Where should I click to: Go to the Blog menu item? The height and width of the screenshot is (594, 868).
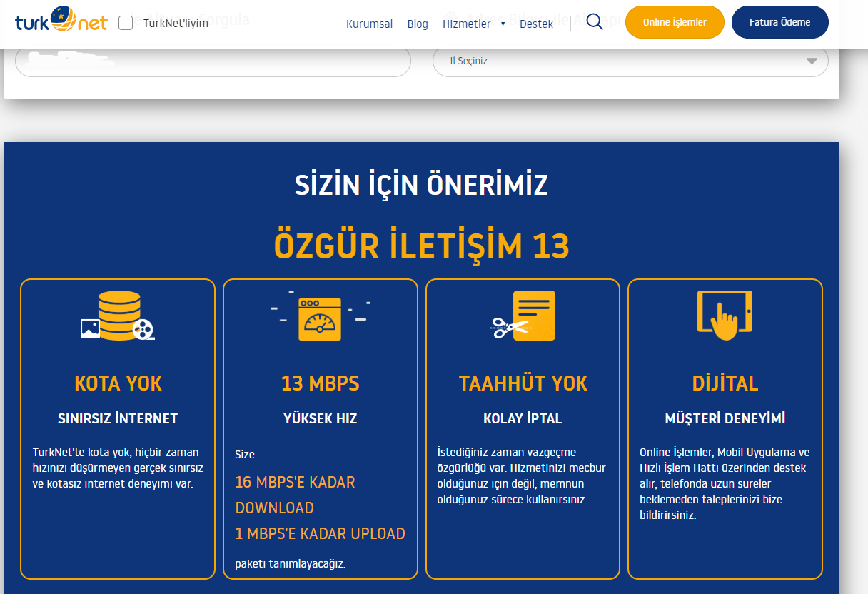tap(418, 24)
